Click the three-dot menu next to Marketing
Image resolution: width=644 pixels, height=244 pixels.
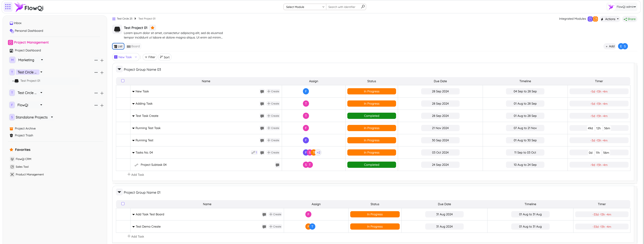96,60
